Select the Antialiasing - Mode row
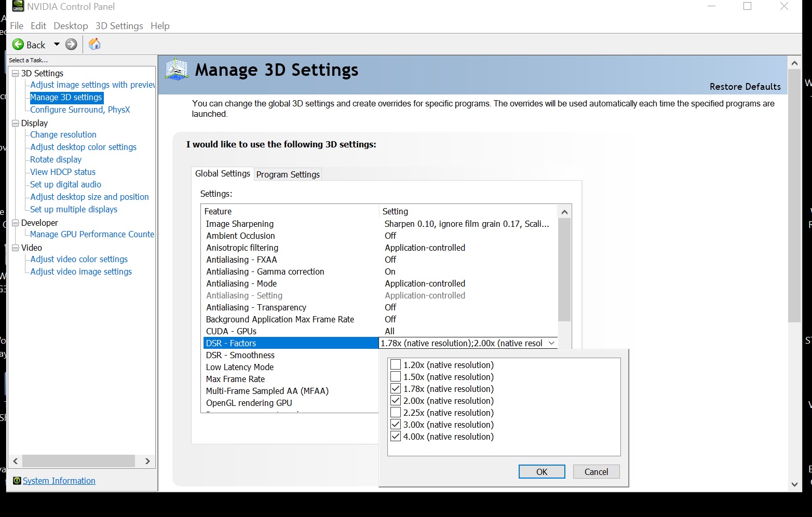This screenshot has width=812, height=517. click(381, 283)
